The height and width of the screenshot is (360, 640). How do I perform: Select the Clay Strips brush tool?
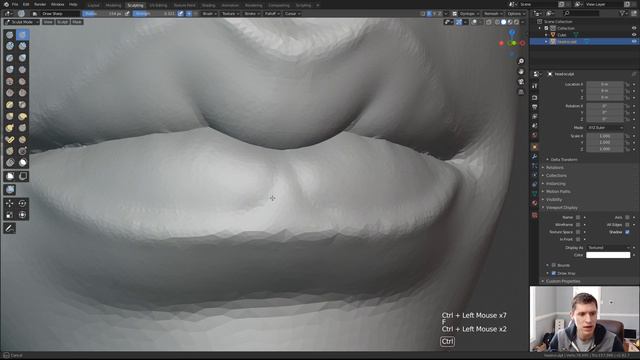click(22, 46)
